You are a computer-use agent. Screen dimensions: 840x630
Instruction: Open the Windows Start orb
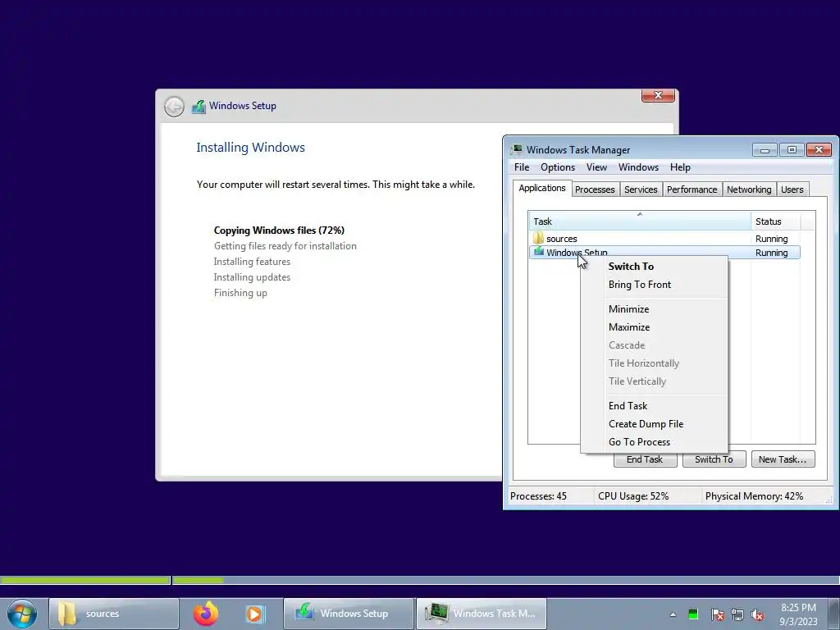[22, 614]
